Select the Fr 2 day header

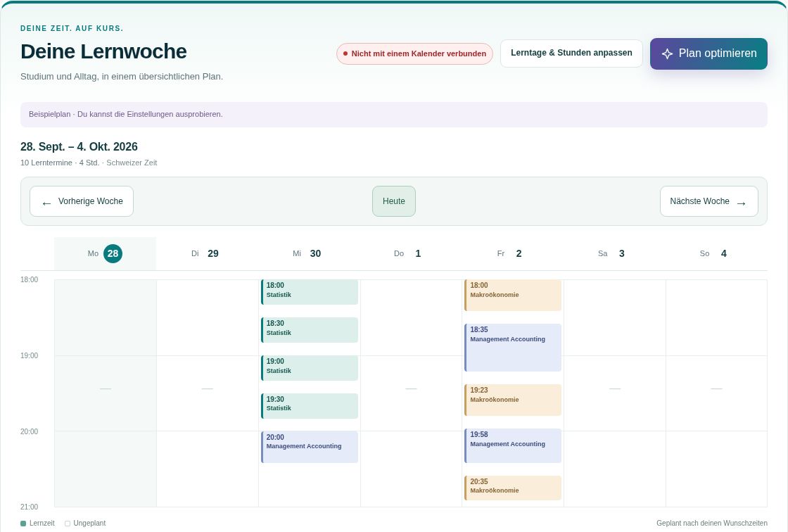pyautogui.click(x=513, y=253)
